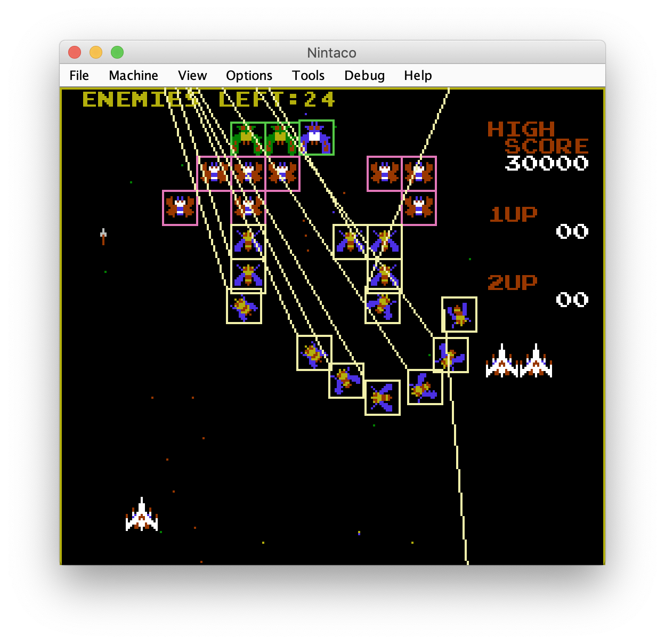This screenshot has height=644, width=665.
Task: Click the leftmost green boss Galaga
Action: tap(248, 139)
